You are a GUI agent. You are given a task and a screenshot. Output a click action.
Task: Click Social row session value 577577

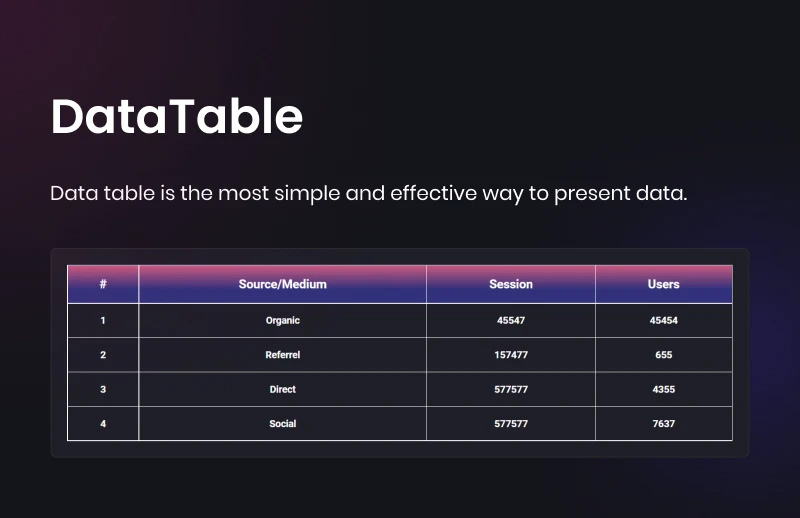(x=511, y=424)
